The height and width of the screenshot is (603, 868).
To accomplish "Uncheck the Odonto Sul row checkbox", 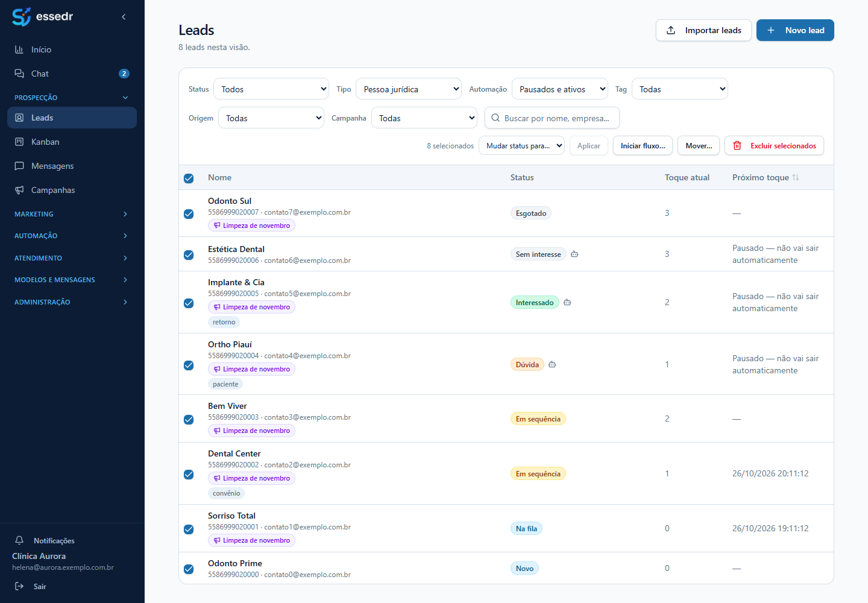I will [189, 213].
